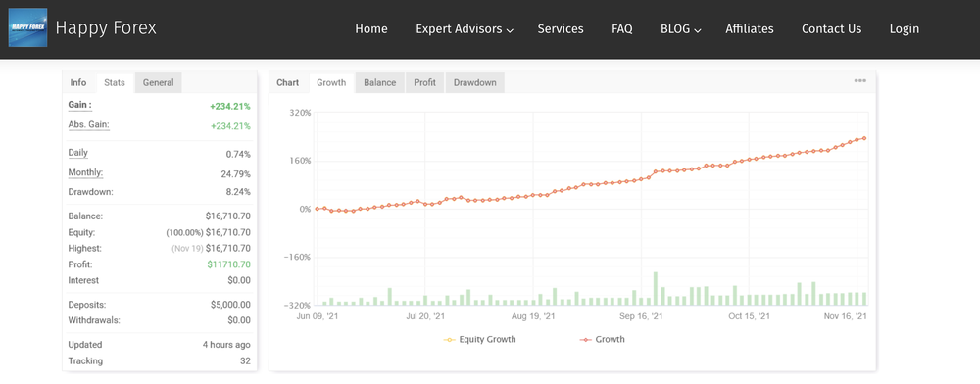Click the Profit value $11710.70
The image size is (980, 384).
pos(228,264)
